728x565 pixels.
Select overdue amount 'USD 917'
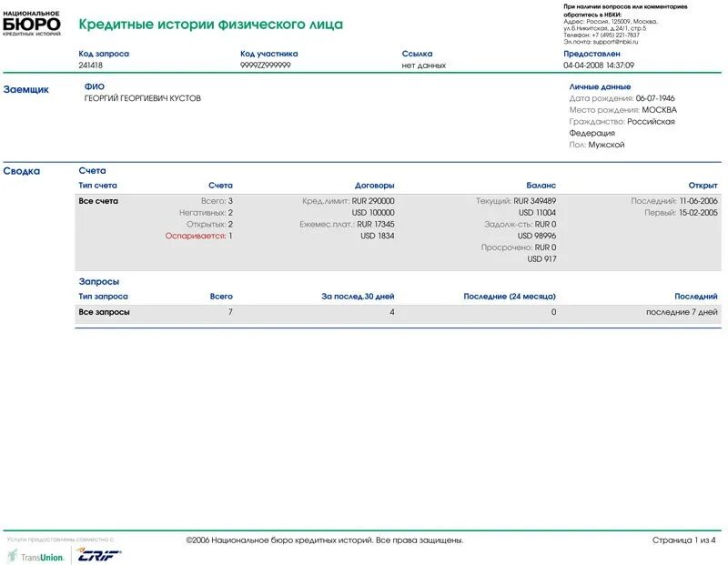coord(541,259)
